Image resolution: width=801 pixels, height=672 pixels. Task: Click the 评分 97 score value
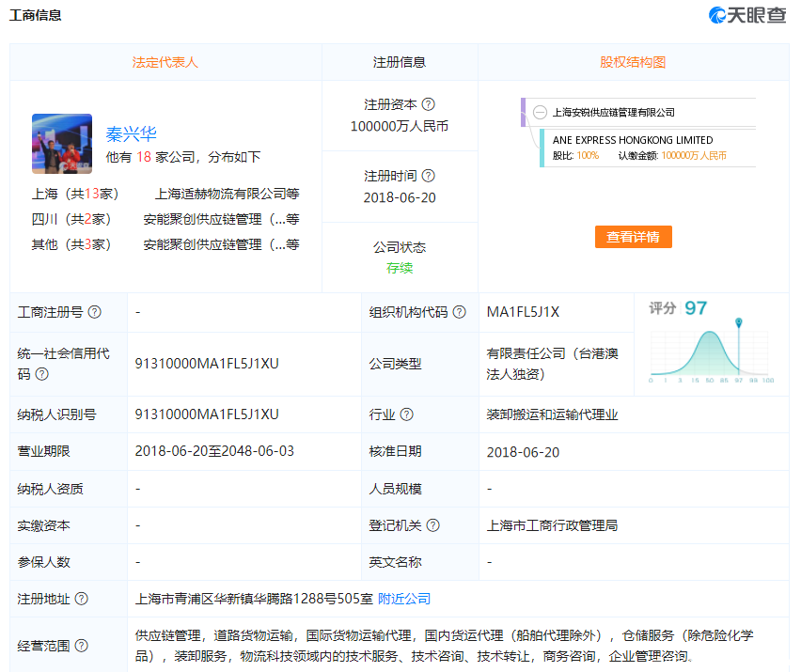click(x=696, y=308)
